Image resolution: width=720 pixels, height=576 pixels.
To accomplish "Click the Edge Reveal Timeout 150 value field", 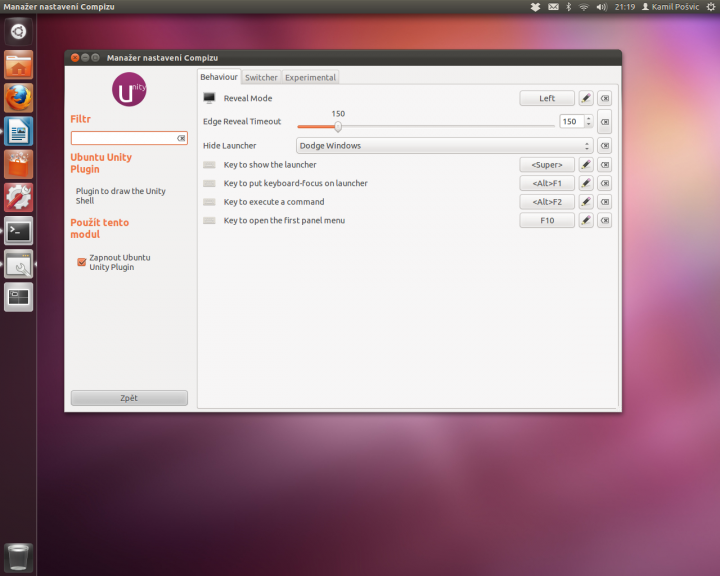I will point(572,121).
